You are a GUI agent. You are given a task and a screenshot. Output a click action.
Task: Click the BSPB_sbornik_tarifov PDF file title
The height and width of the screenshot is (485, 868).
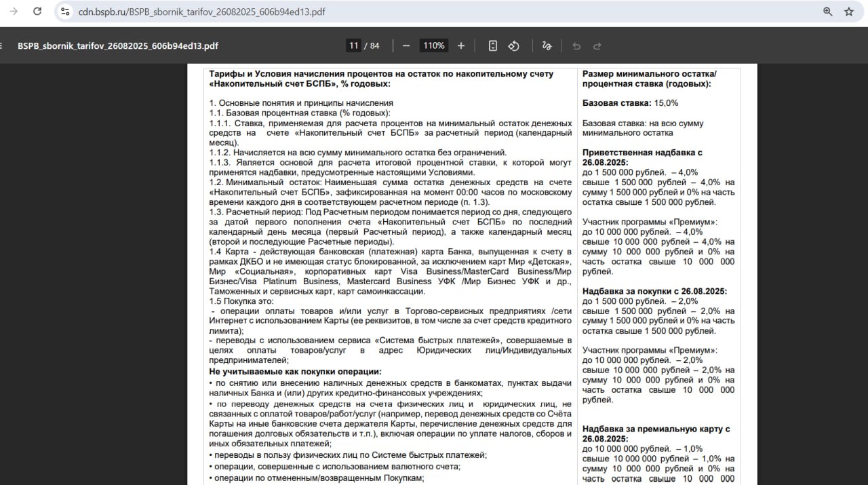pyautogui.click(x=118, y=45)
